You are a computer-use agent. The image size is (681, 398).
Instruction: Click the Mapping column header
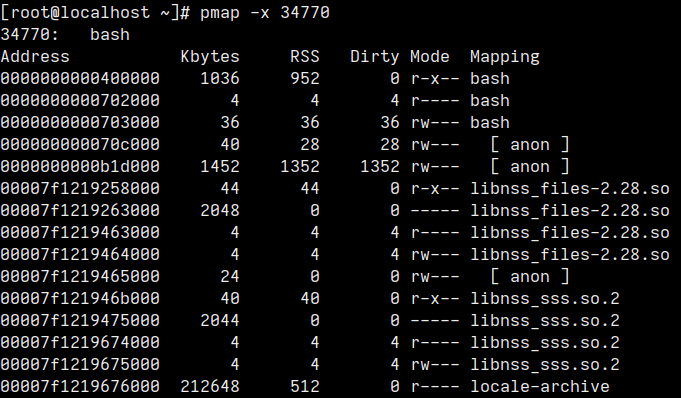tap(505, 57)
